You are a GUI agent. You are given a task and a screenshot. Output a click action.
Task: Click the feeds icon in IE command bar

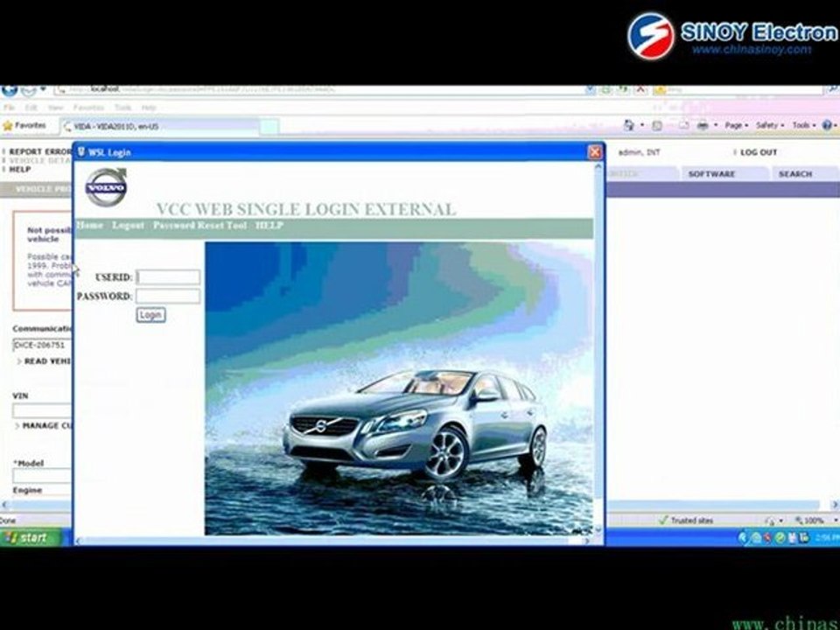click(x=657, y=125)
